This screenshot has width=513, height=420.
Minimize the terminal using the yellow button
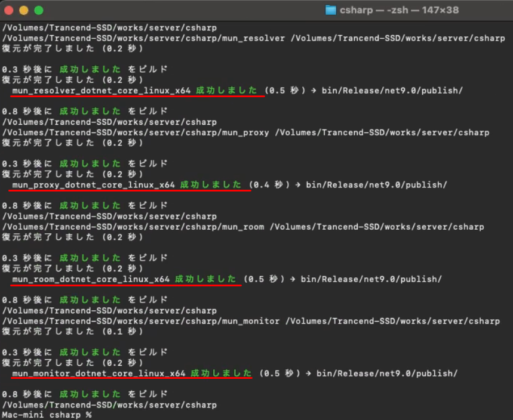coord(24,10)
